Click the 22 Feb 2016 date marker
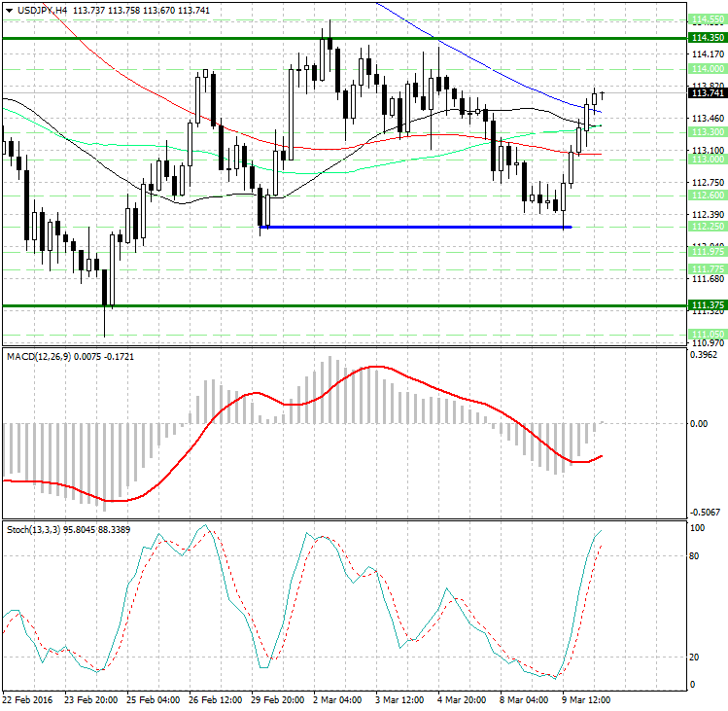Image resolution: width=728 pixels, height=711 pixels. pos(29,699)
